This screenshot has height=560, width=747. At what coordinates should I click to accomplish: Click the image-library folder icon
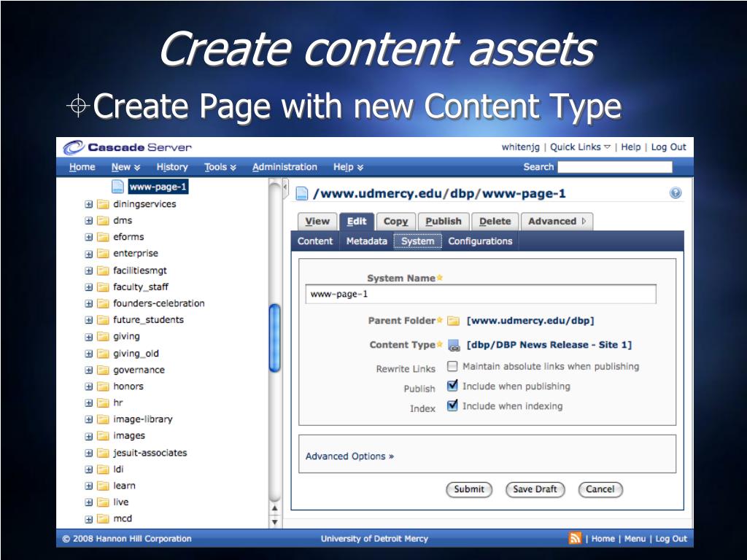103,419
